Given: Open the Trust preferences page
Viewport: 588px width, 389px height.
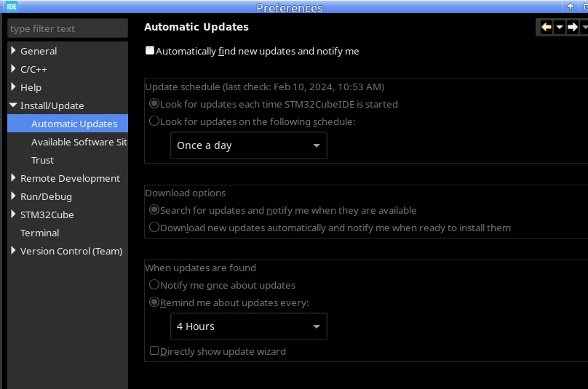Looking at the screenshot, I should 42,161.
